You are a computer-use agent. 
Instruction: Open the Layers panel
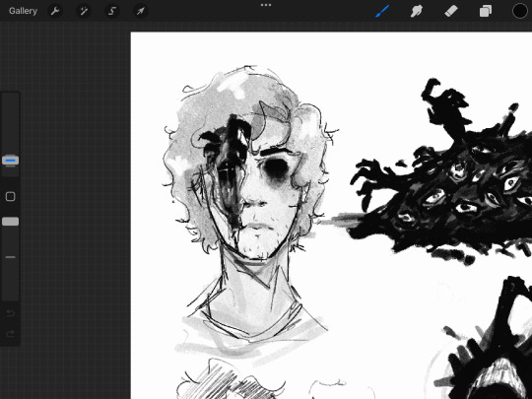[485, 11]
